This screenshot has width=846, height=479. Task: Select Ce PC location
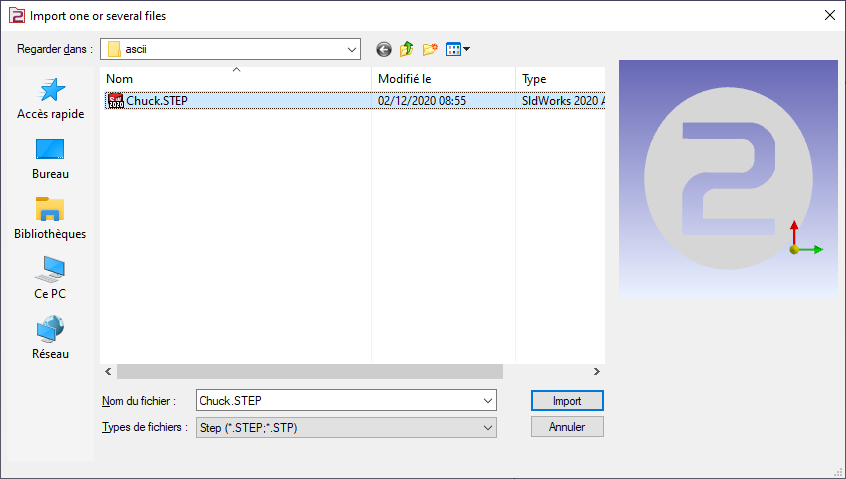(x=50, y=279)
